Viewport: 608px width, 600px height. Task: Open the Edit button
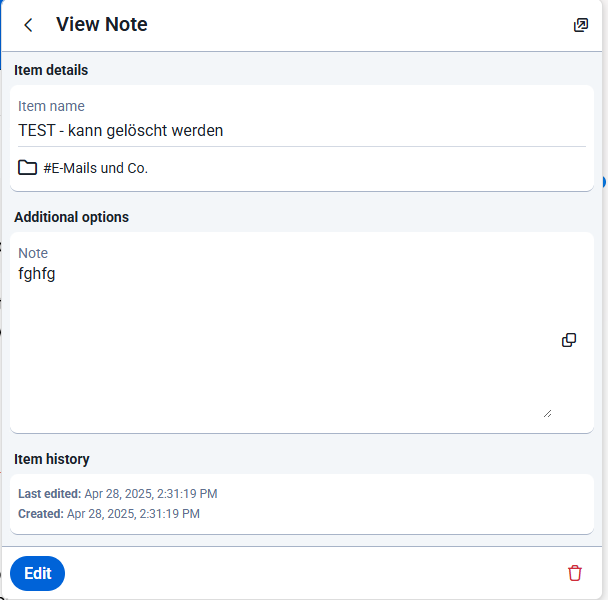tap(38, 573)
